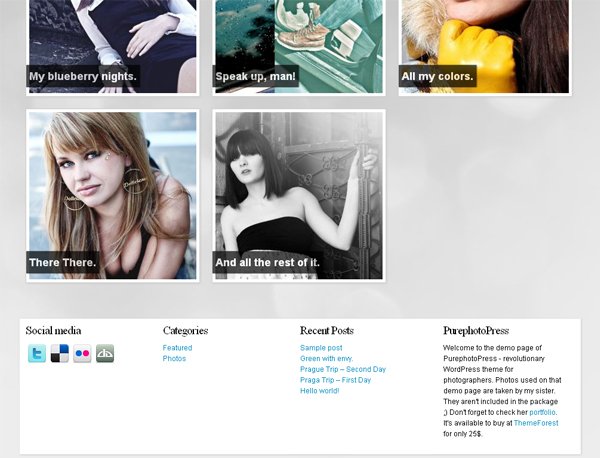The height and width of the screenshot is (458, 600).
Task: Open the 'Green with envy.' post
Action: click(326, 359)
